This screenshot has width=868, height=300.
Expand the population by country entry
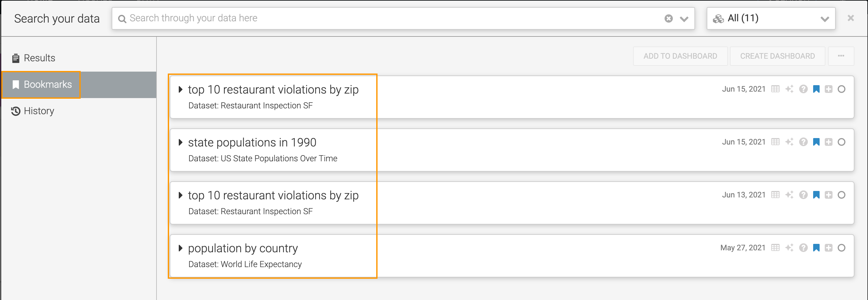coord(181,248)
